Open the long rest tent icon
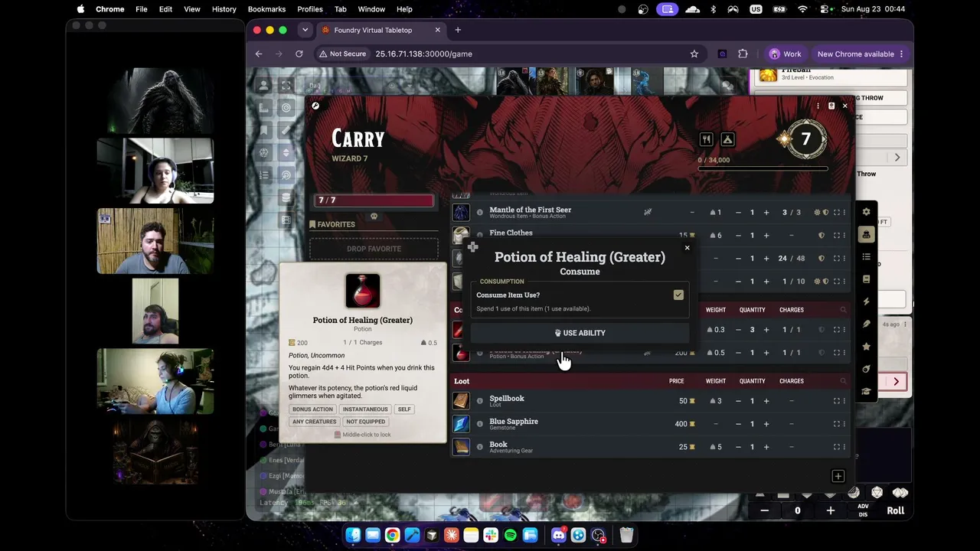The image size is (980, 551). pos(727,139)
